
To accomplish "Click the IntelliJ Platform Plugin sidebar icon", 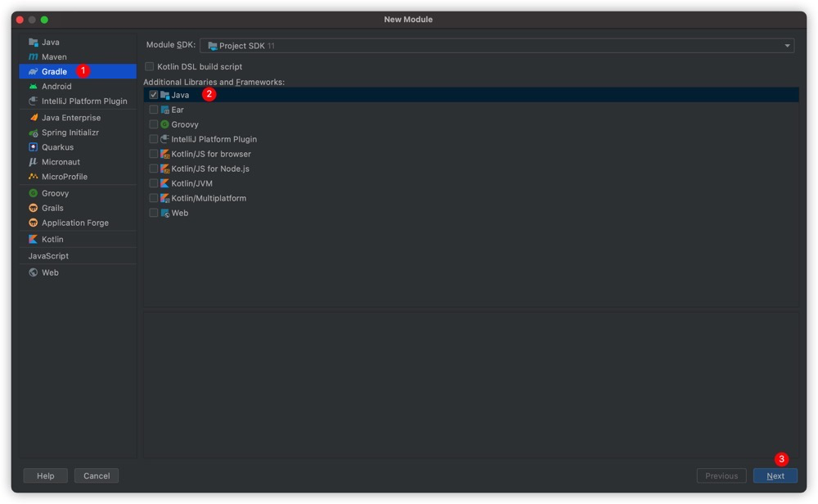I will click(34, 101).
